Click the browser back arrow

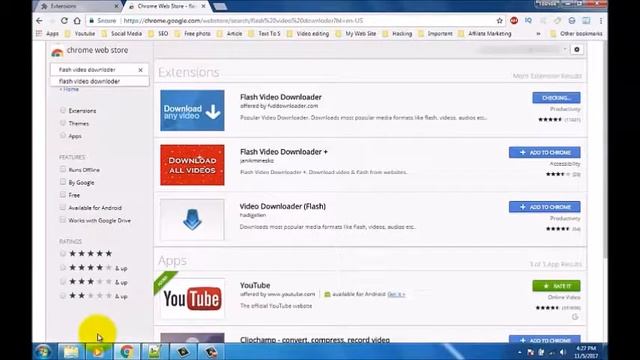pos(39,20)
